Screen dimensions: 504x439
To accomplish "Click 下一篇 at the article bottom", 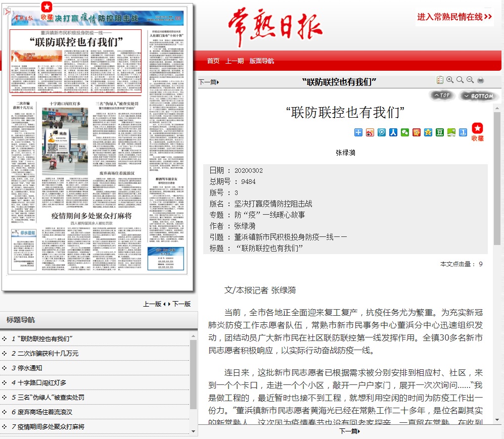I will point(350,431).
